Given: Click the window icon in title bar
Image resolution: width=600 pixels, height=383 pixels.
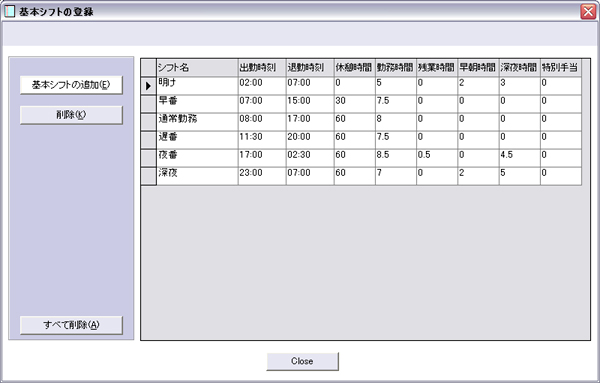Looking at the screenshot, I should point(10,12).
